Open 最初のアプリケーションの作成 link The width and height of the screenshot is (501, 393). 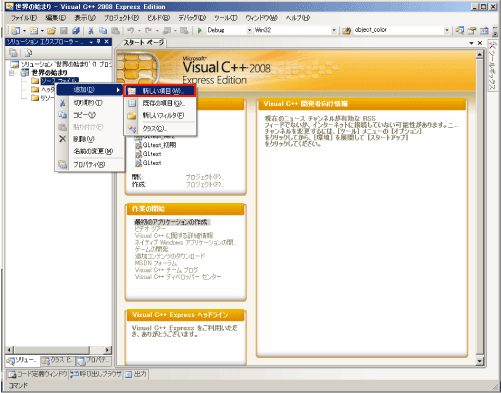(x=171, y=222)
